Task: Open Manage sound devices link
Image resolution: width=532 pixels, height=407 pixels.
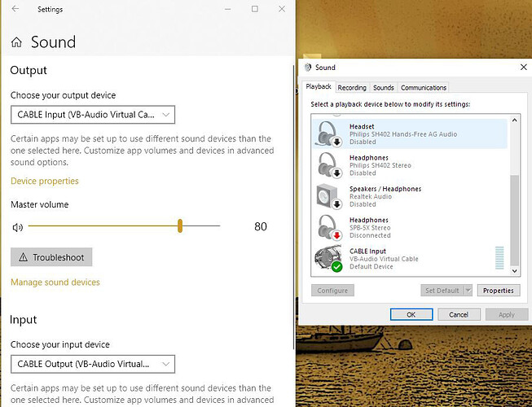Action: [55, 282]
